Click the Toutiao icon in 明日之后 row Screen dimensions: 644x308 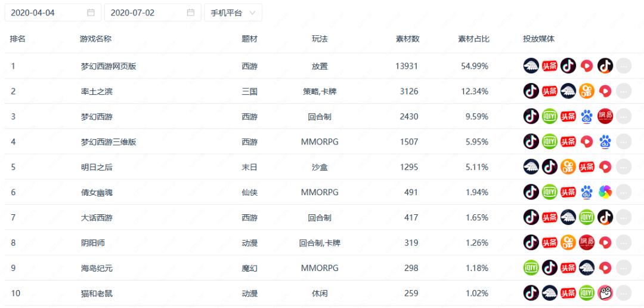[587, 167]
